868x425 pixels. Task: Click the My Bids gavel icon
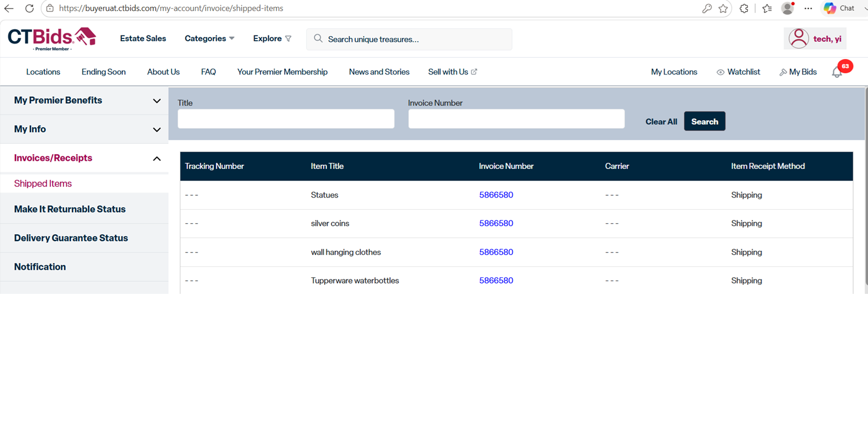pos(783,72)
